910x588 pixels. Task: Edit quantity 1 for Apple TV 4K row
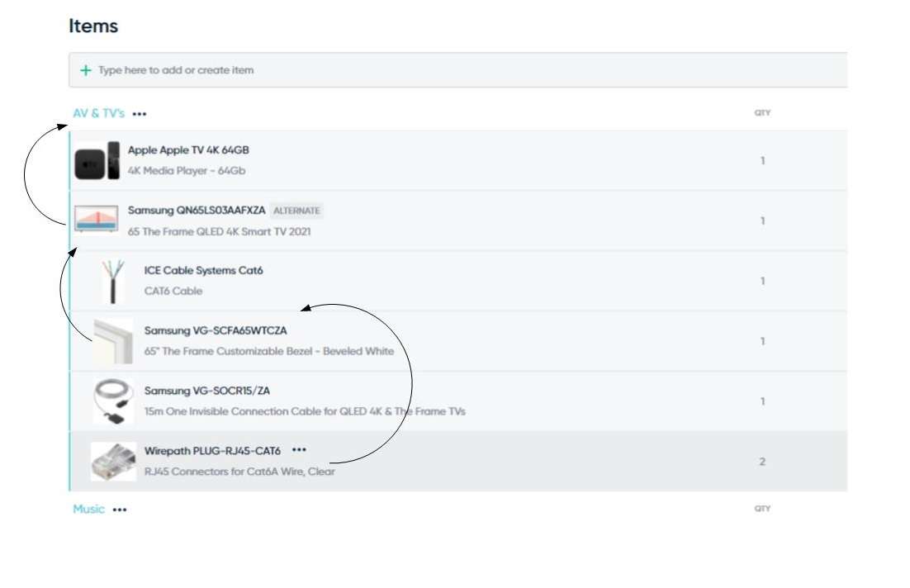click(x=762, y=161)
